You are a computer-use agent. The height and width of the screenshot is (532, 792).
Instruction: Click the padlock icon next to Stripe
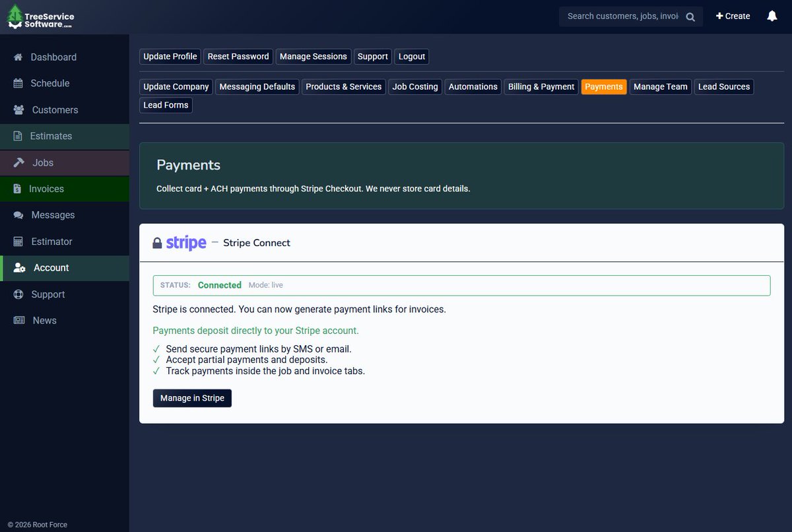pyautogui.click(x=157, y=243)
